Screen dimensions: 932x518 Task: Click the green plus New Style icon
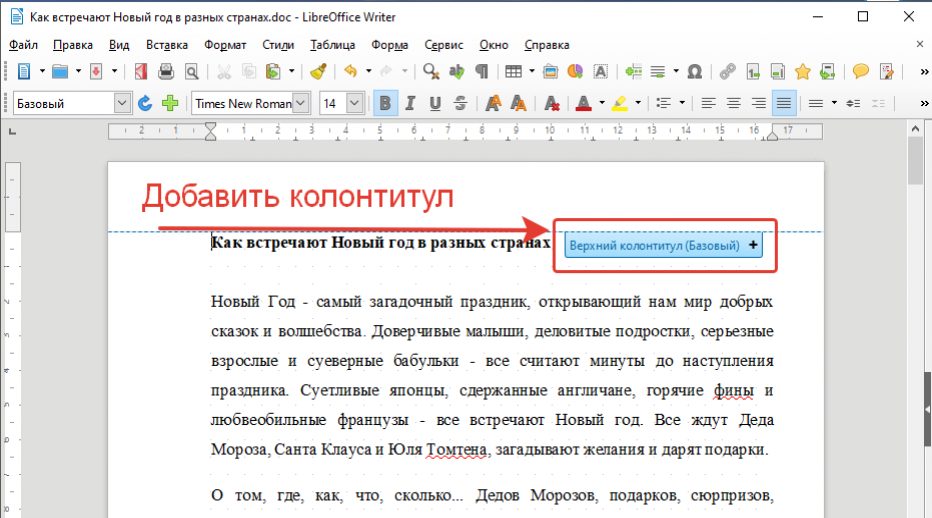pyautogui.click(x=170, y=103)
